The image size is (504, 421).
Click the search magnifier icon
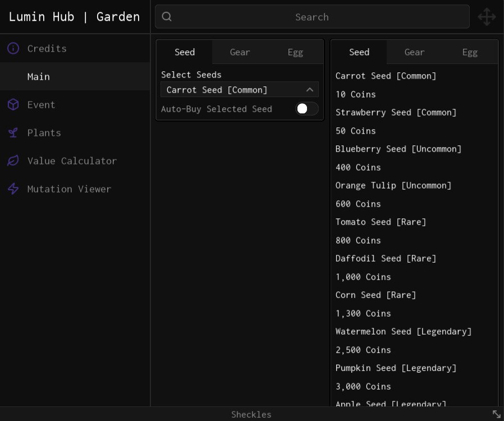(167, 17)
